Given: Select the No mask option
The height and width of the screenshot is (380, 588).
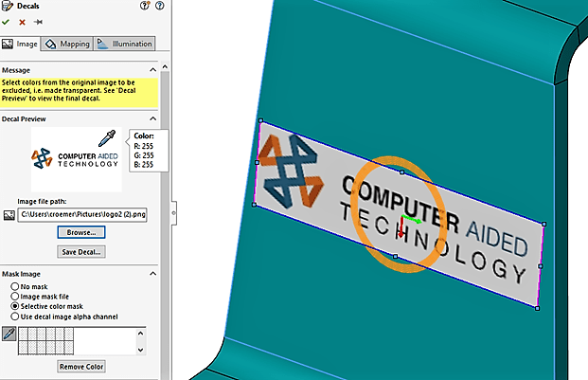Looking at the screenshot, I should (14, 286).
